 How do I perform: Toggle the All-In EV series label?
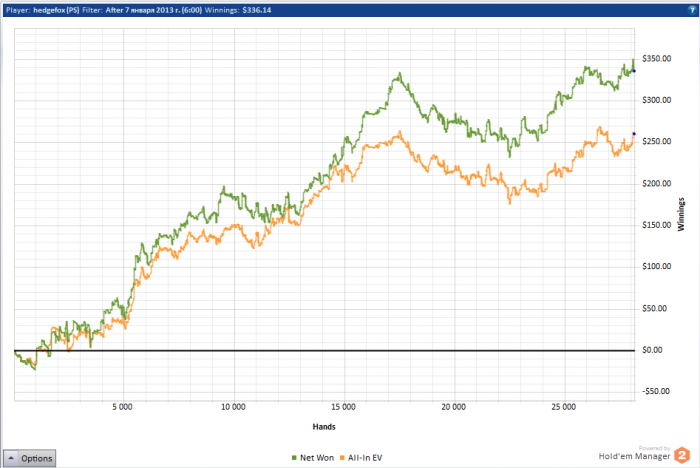pos(365,458)
